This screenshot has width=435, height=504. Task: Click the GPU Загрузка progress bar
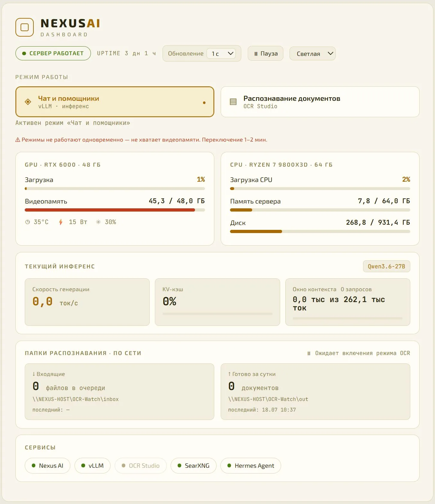115,189
